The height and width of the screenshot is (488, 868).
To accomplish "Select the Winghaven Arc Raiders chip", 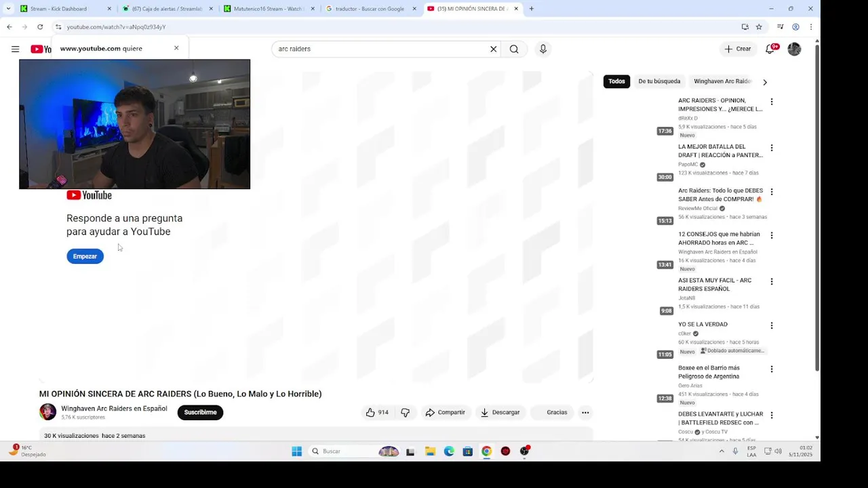I will point(722,81).
